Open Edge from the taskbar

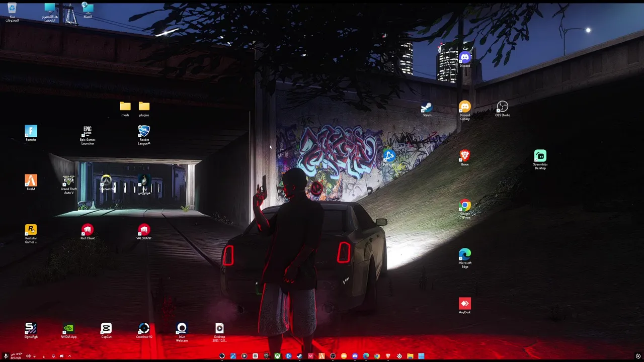(x=366, y=356)
